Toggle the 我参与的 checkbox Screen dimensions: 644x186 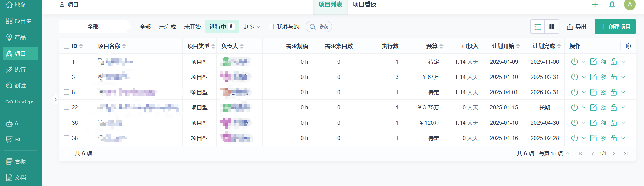click(271, 27)
